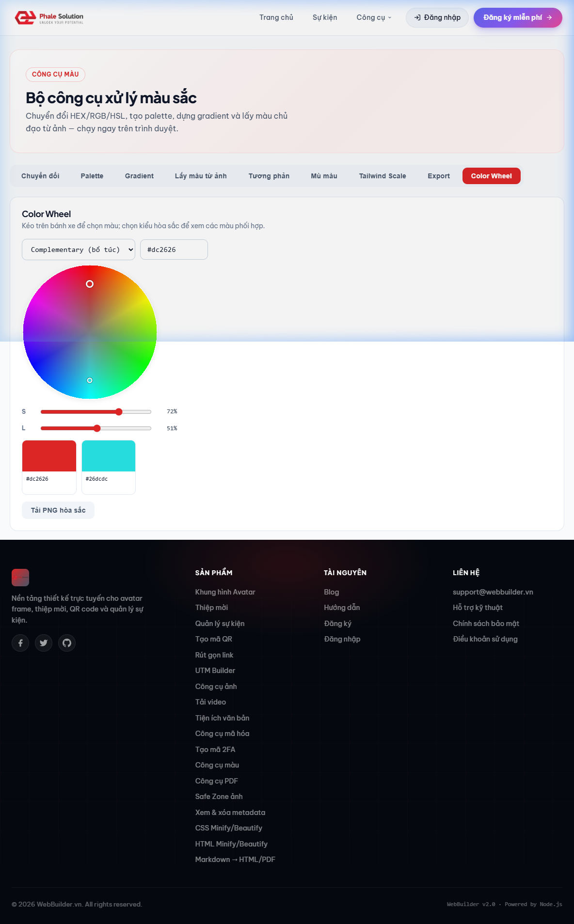This screenshot has height=924, width=574.
Task: Open Công cụ màu footer link
Action: tap(217, 765)
